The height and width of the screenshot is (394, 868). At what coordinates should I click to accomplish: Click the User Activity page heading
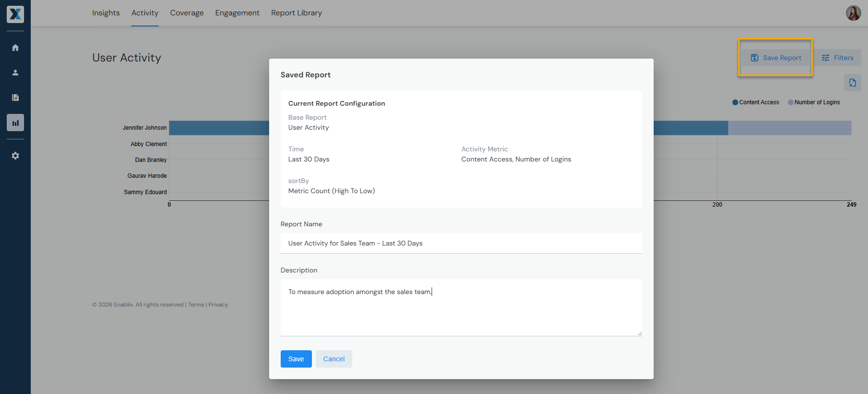tap(126, 58)
